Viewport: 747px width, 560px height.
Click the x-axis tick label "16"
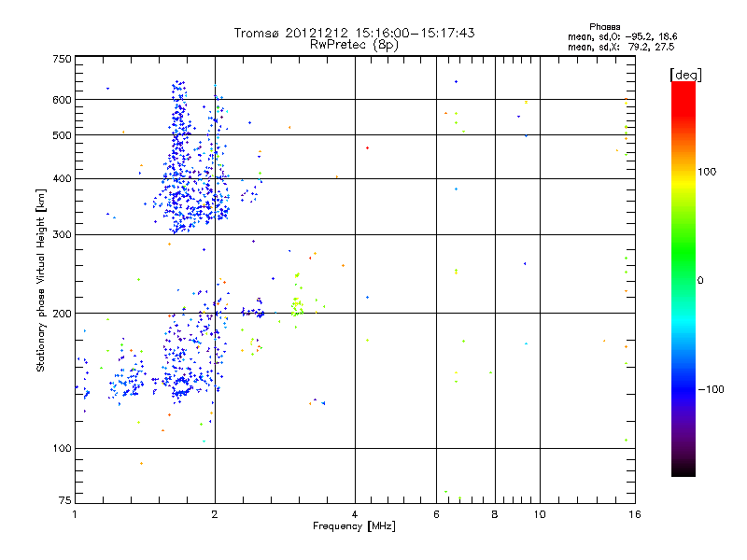635,514
